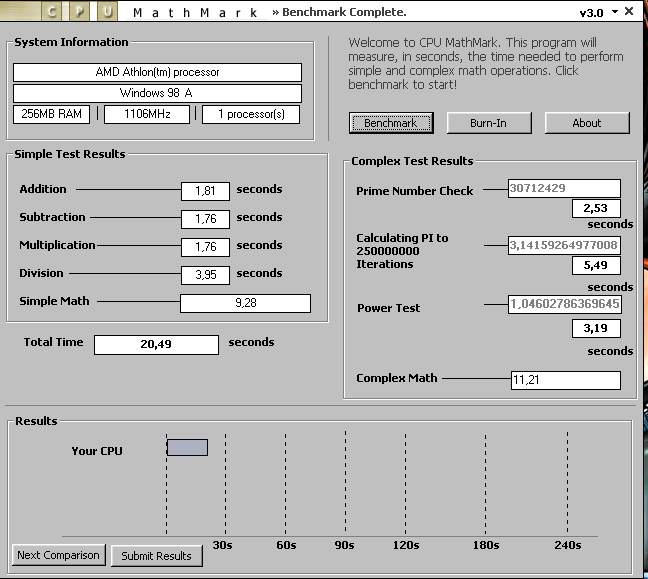This screenshot has width=648, height=579.
Task: Click the 120s axis label
Action: pyautogui.click(x=406, y=545)
